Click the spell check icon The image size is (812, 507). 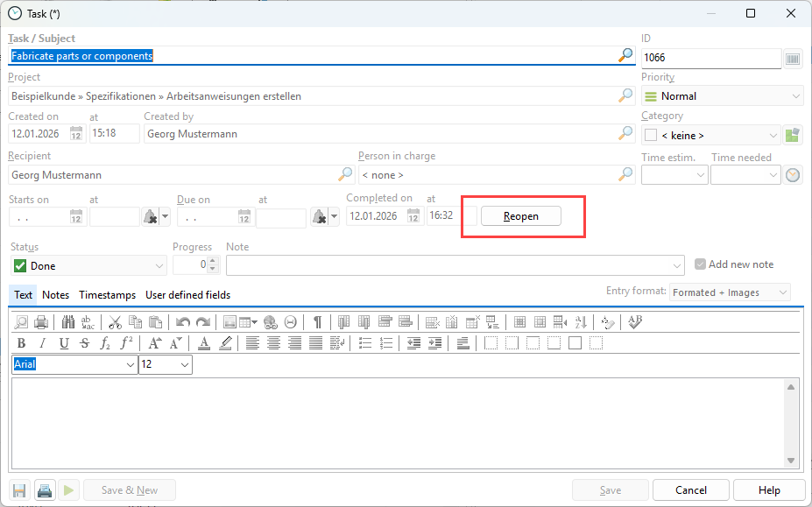tap(635, 321)
